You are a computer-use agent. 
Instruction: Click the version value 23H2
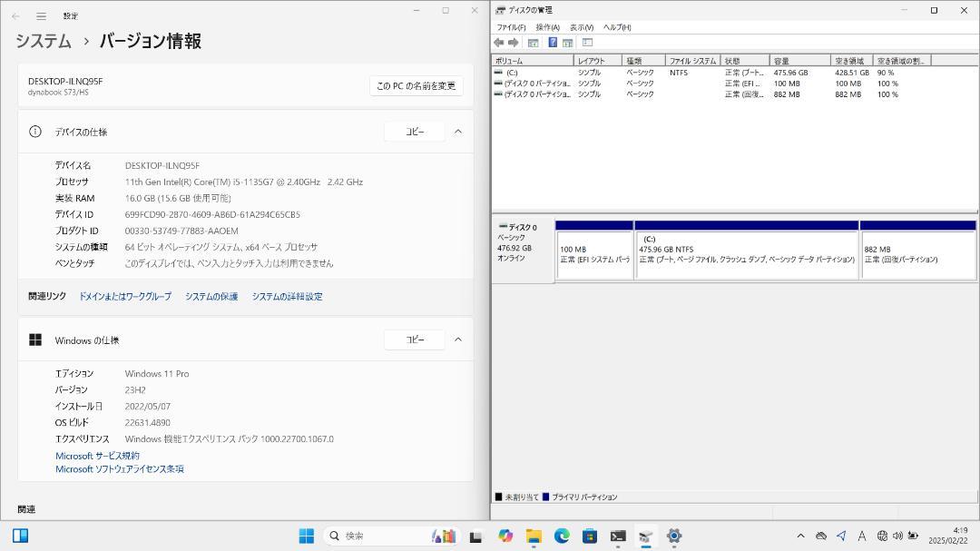click(135, 390)
